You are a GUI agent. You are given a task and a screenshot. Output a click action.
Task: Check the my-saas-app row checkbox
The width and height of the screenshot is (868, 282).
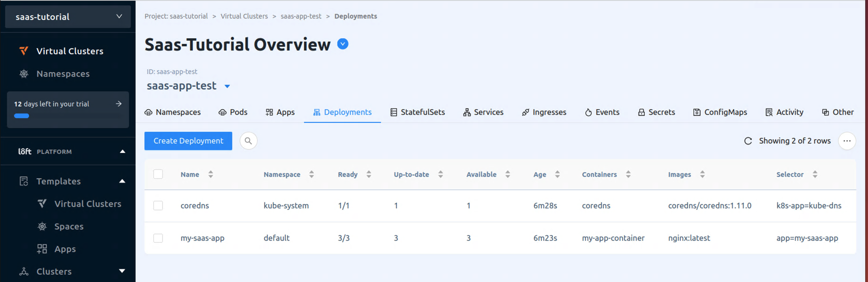[x=158, y=238]
